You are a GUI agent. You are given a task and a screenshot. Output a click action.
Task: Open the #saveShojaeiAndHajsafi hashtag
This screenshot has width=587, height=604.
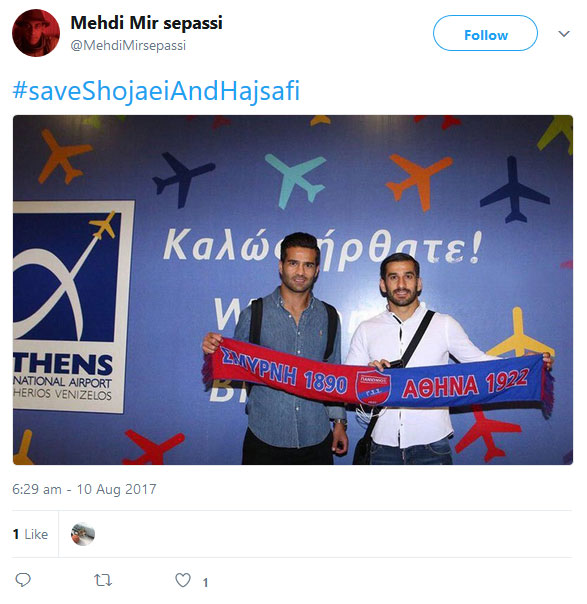[156, 91]
